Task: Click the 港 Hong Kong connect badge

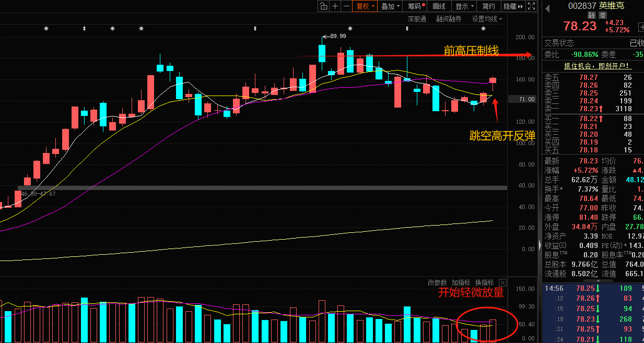Action: 602,16
